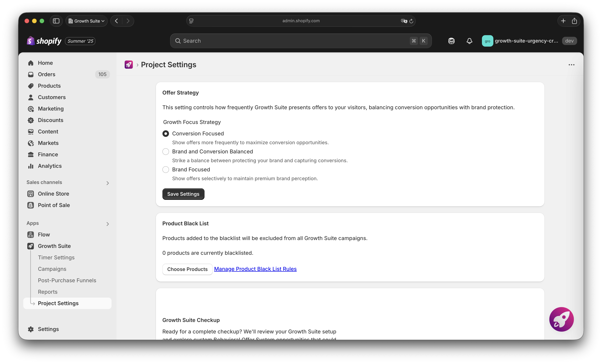This screenshot has height=364, width=602.
Task: Click the page reader icon in the address bar
Action: point(191,21)
